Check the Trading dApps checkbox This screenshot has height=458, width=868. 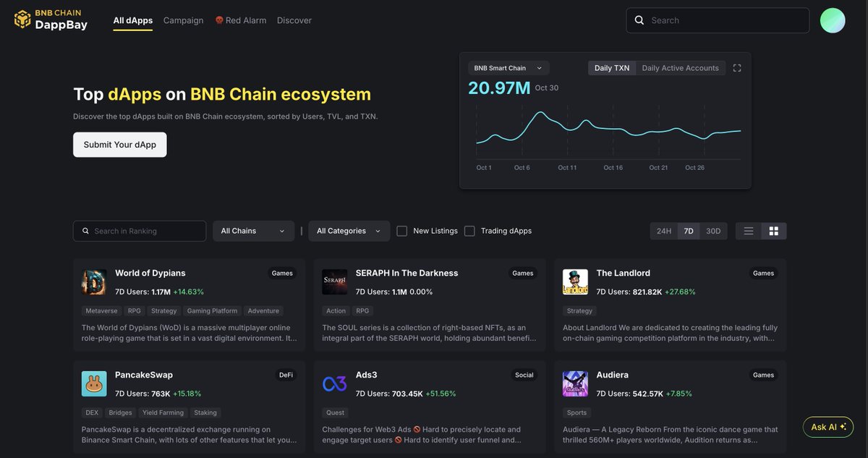point(469,231)
